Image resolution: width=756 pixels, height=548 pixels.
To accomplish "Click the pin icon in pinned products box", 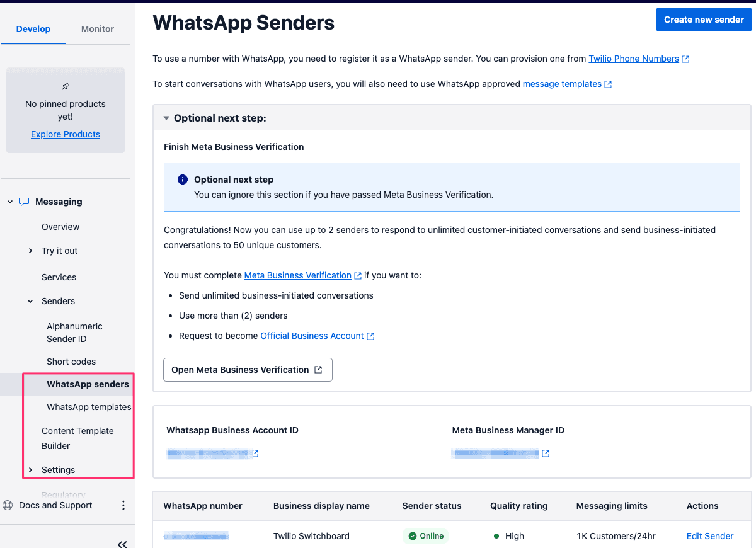I will pos(66,86).
